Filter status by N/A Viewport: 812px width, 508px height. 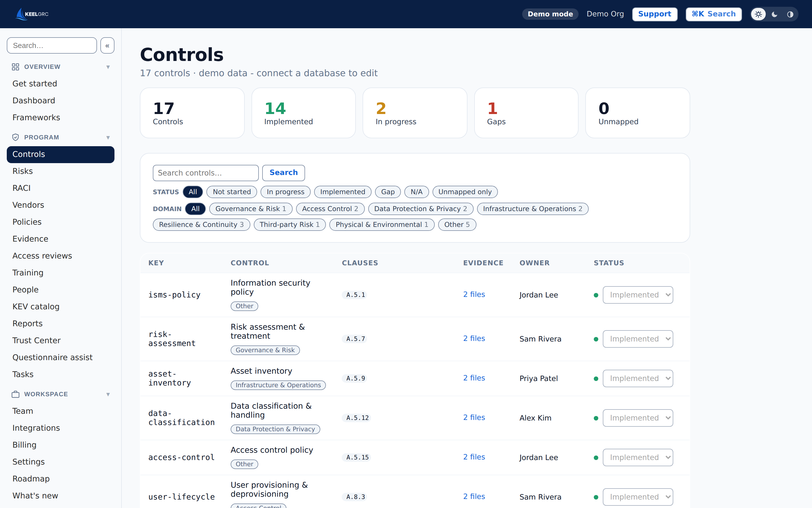tap(416, 192)
